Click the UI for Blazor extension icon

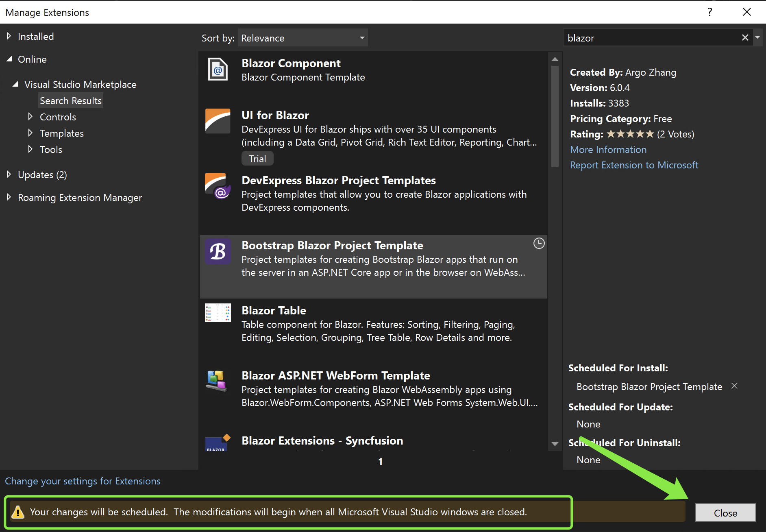click(x=218, y=121)
